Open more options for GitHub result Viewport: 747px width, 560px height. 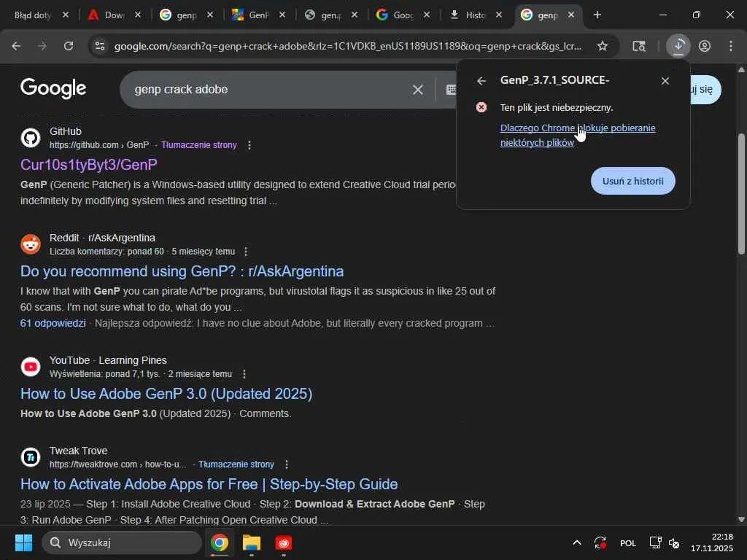click(249, 145)
